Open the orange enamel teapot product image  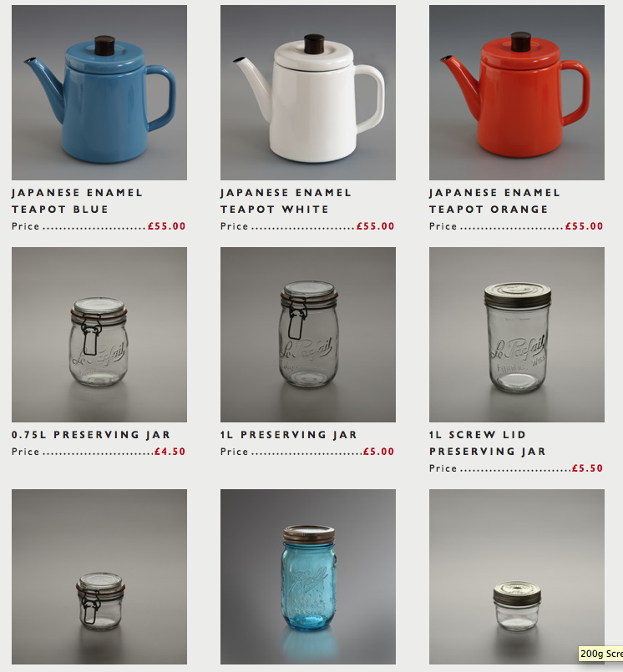tap(517, 93)
